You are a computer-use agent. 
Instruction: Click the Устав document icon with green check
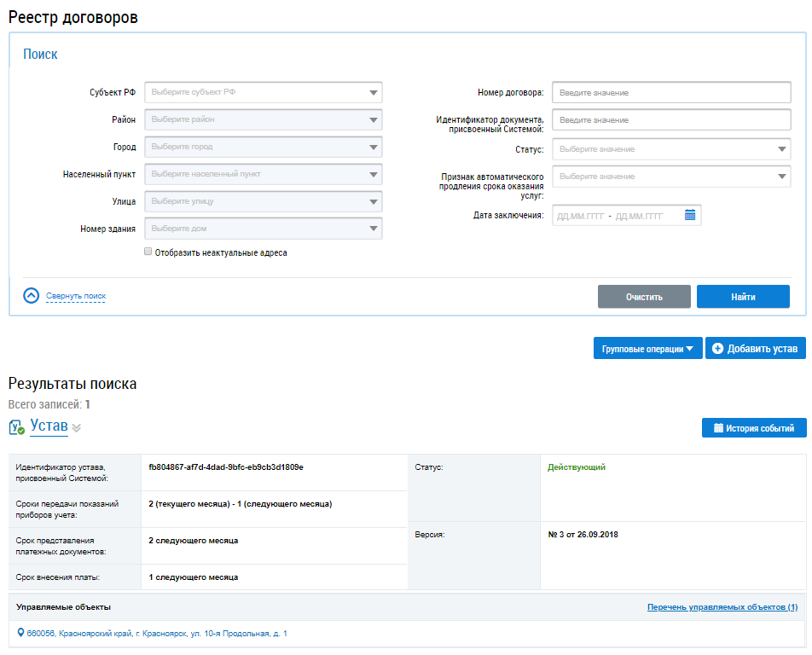(x=16, y=427)
